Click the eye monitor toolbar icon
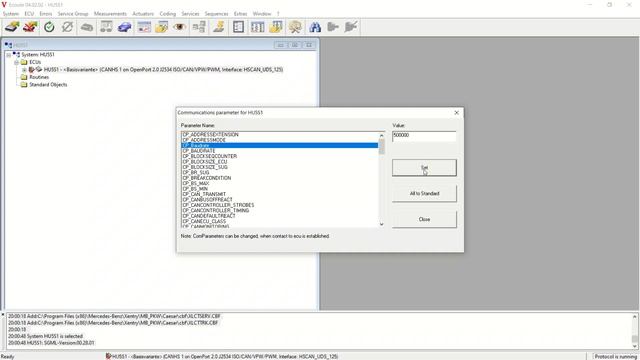 point(180,27)
